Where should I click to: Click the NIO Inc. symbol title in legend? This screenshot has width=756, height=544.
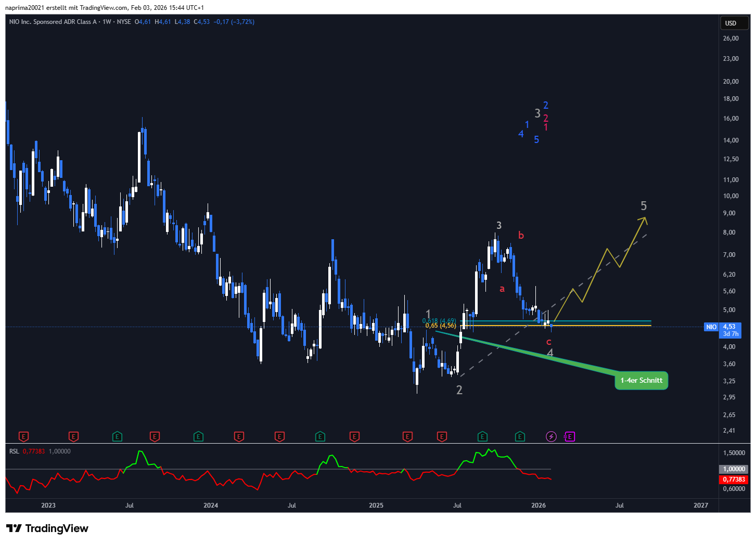tap(53, 22)
